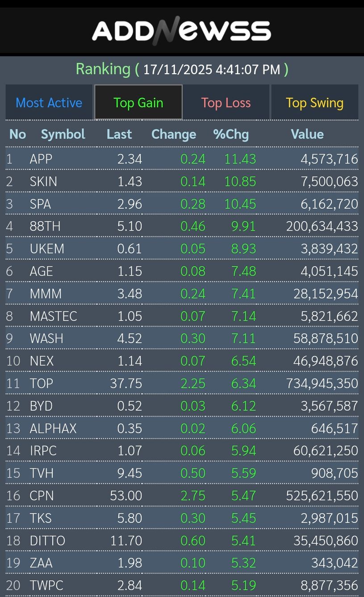The image size is (364, 597).
Task: Open the TWPC stock symbol
Action: [x=46, y=585]
